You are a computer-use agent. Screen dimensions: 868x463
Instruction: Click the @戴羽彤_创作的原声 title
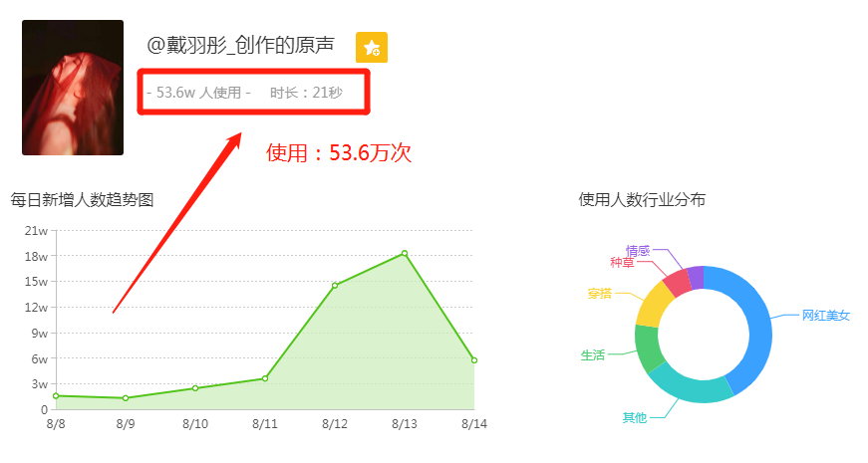point(240,46)
